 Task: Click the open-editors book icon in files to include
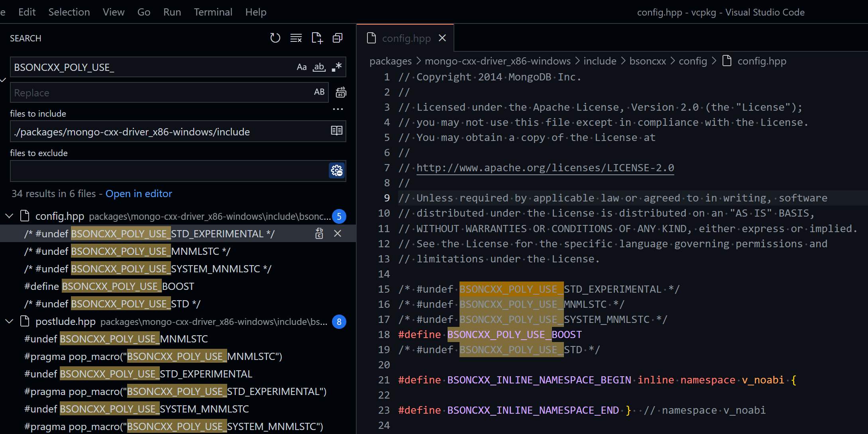(337, 131)
